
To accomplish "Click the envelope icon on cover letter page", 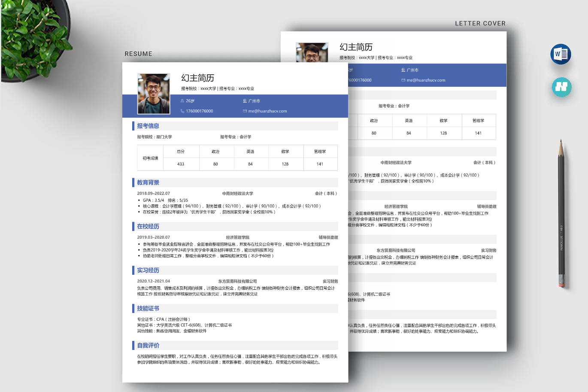I will tap(403, 80).
